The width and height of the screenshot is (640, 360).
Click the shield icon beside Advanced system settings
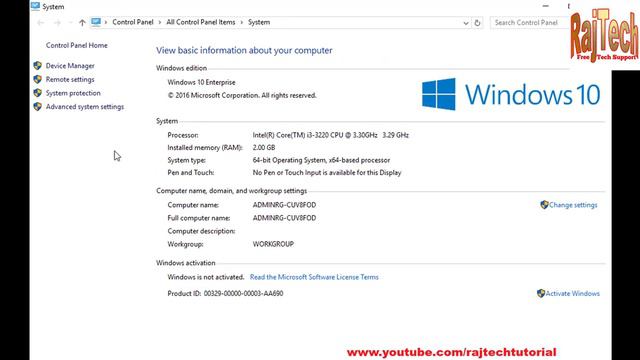(x=38, y=107)
